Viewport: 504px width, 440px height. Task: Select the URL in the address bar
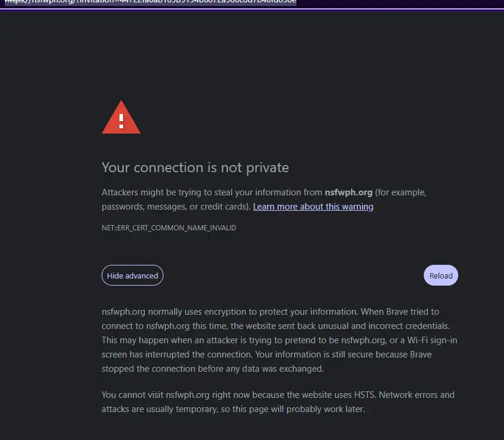pos(150,2)
